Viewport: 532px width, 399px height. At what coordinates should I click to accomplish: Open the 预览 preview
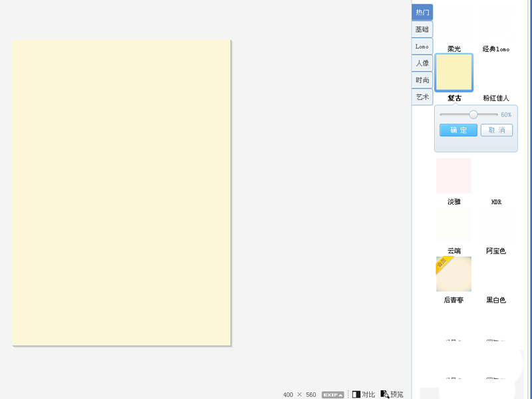tap(392, 394)
